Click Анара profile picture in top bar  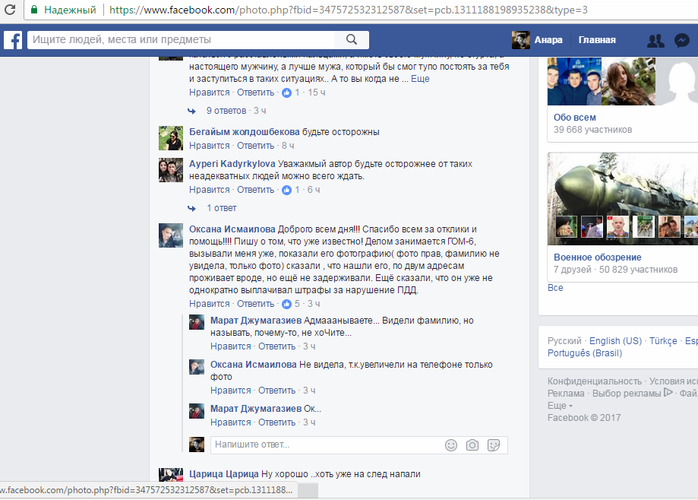520,41
